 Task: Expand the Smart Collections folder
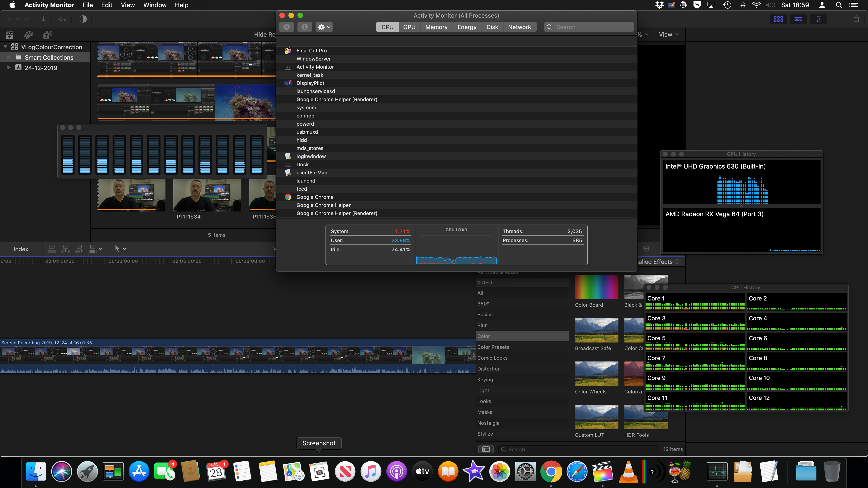[9, 58]
